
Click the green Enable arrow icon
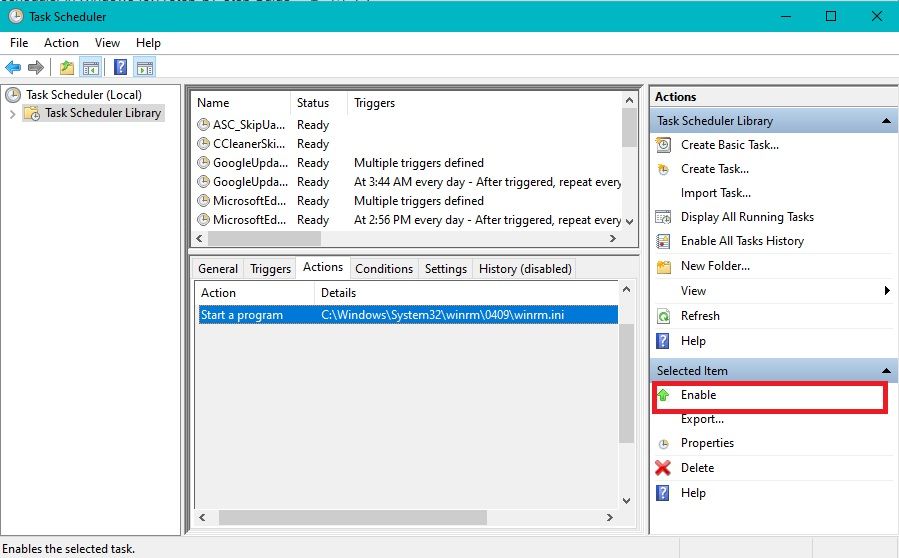[x=662, y=395]
